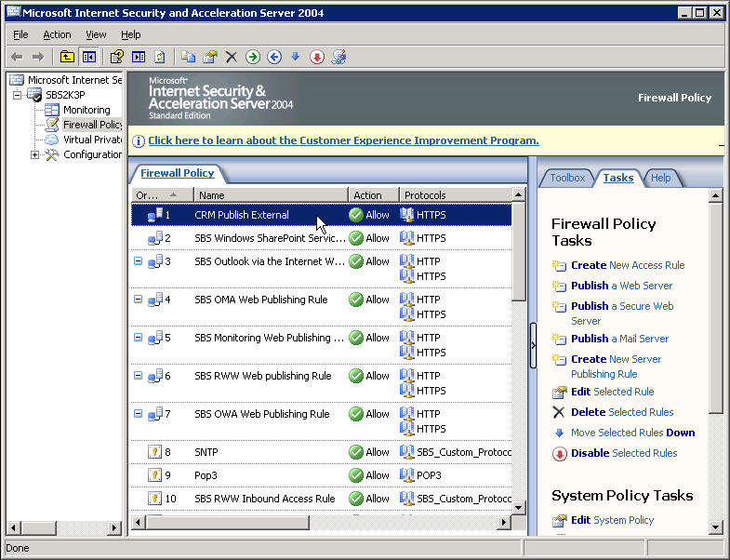Select the Tasks tab
Viewport: 730px width, 560px height.
click(x=618, y=178)
